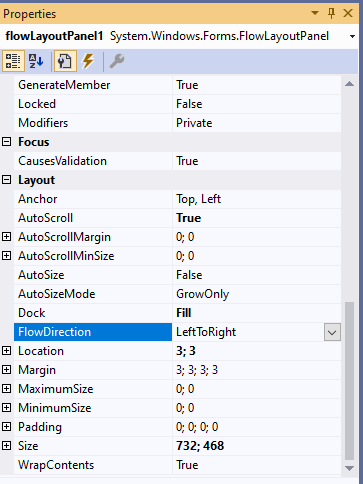Show the Properties page view
363x484 pixels.
[x=65, y=61]
